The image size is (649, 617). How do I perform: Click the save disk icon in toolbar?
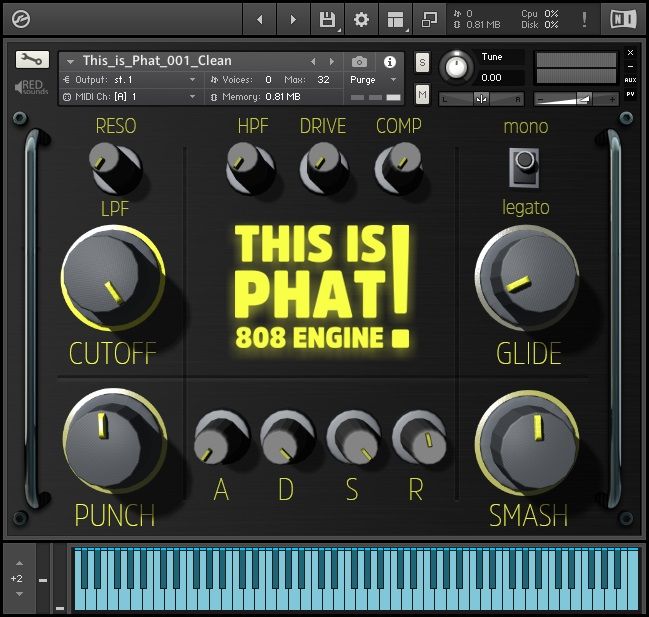327,19
